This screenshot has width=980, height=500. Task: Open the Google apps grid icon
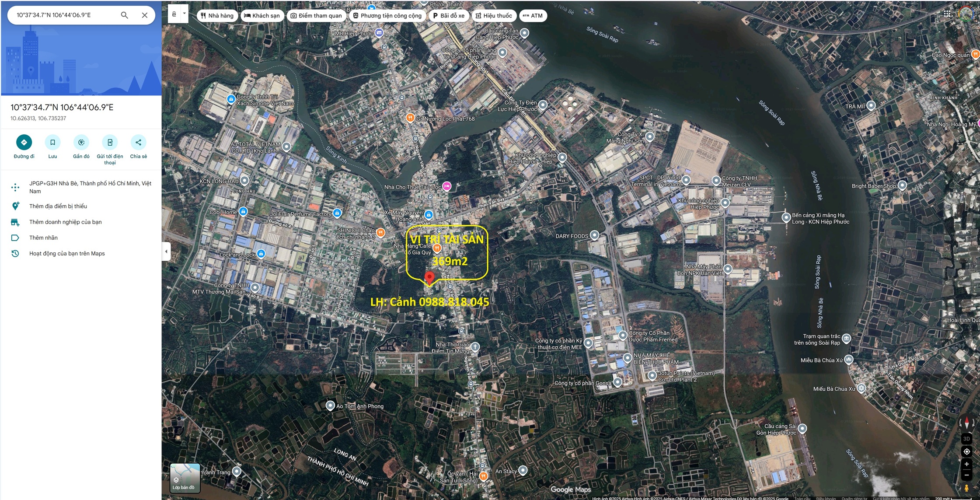[x=947, y=14]
